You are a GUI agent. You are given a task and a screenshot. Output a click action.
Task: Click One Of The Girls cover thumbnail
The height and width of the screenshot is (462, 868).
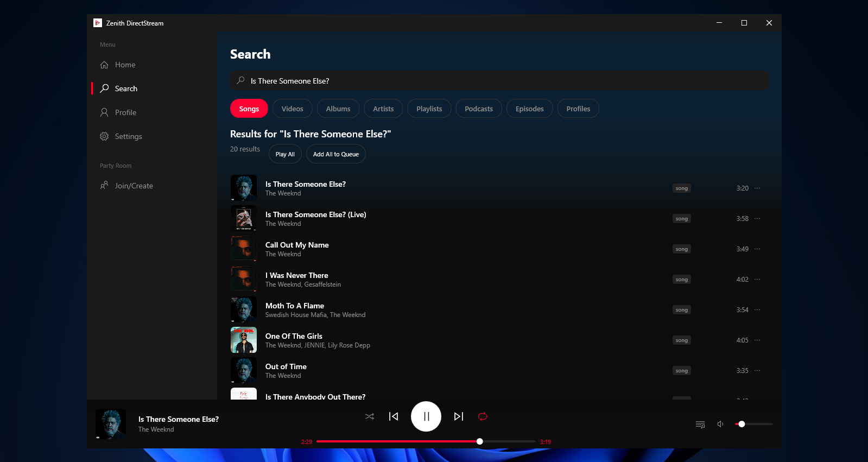pos(244,340)
